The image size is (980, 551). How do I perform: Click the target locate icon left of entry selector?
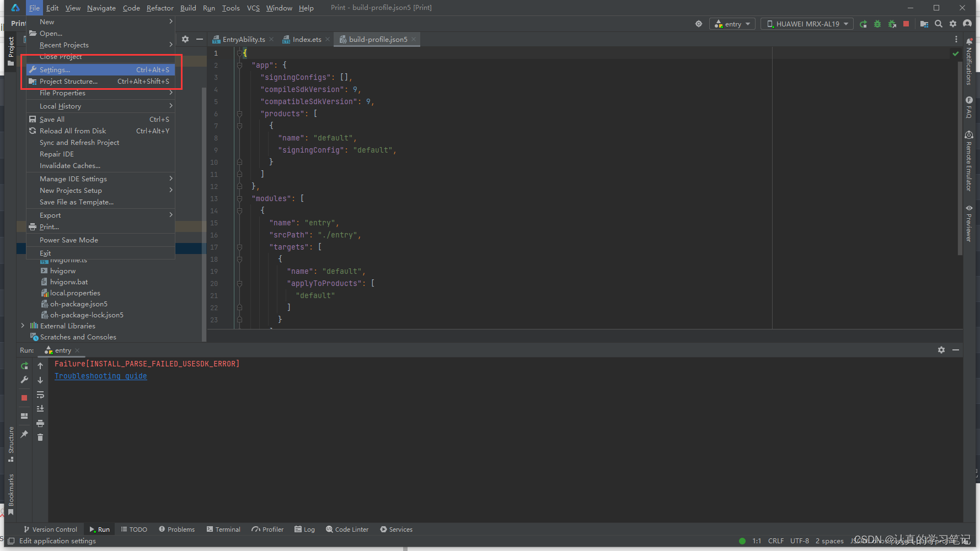[x=699, y=24]
